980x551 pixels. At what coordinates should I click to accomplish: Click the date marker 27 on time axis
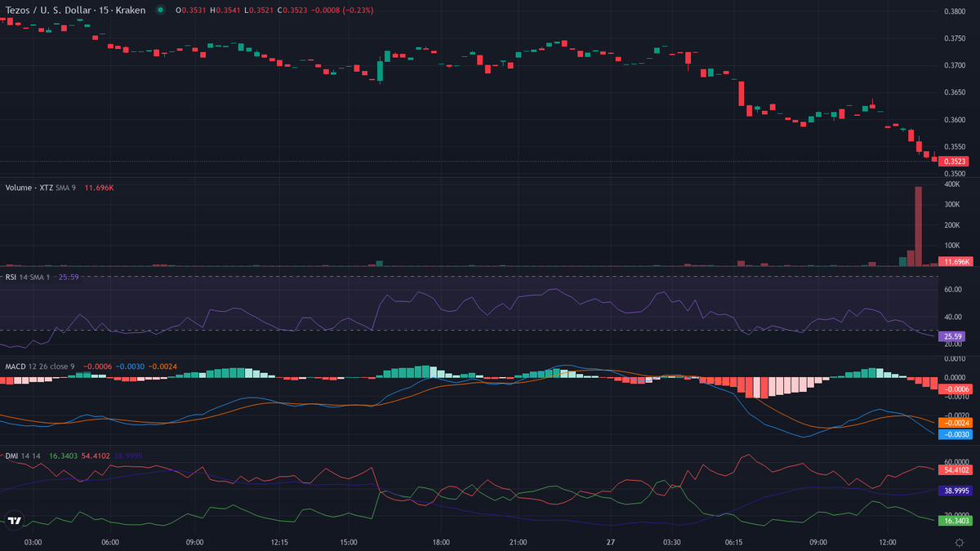[610, 542]
